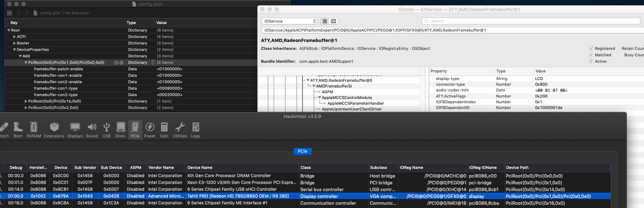Go back with the config.plist back arrow

point(19,13)
